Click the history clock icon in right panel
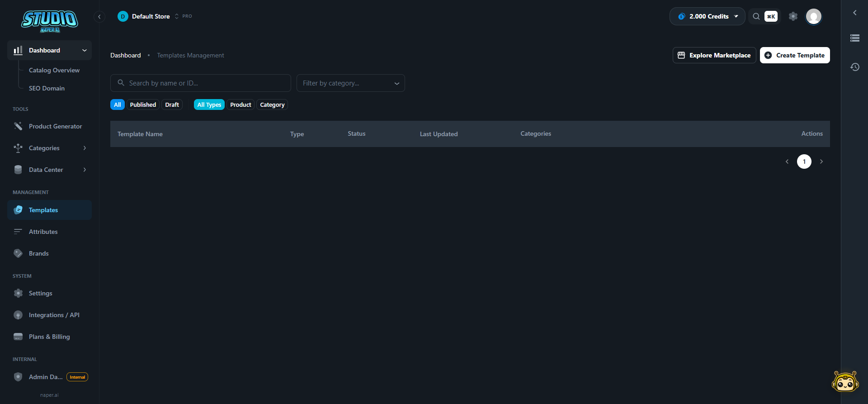Image resolution: width=868 pixels, height=404 pixels. click(854, 67)
